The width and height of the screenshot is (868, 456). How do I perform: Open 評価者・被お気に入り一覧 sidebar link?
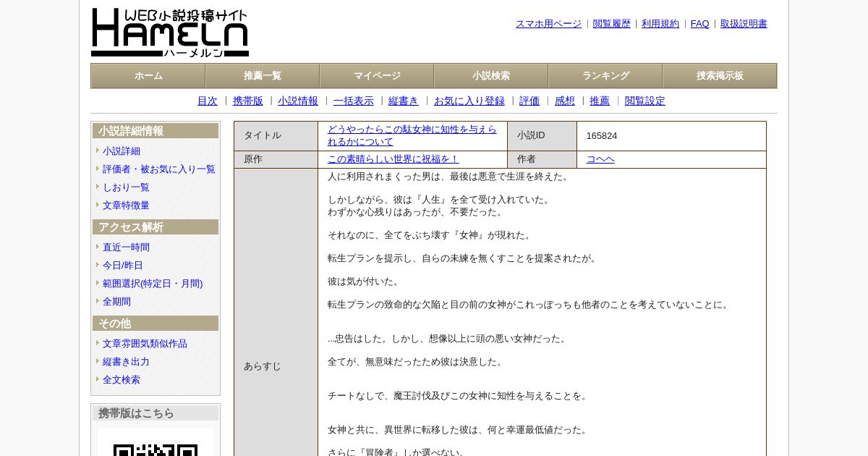coord(159,169)
